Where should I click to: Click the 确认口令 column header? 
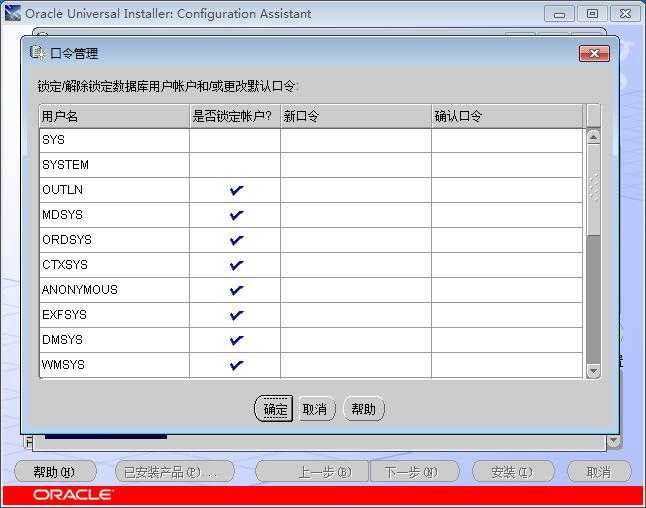(507, 116)
